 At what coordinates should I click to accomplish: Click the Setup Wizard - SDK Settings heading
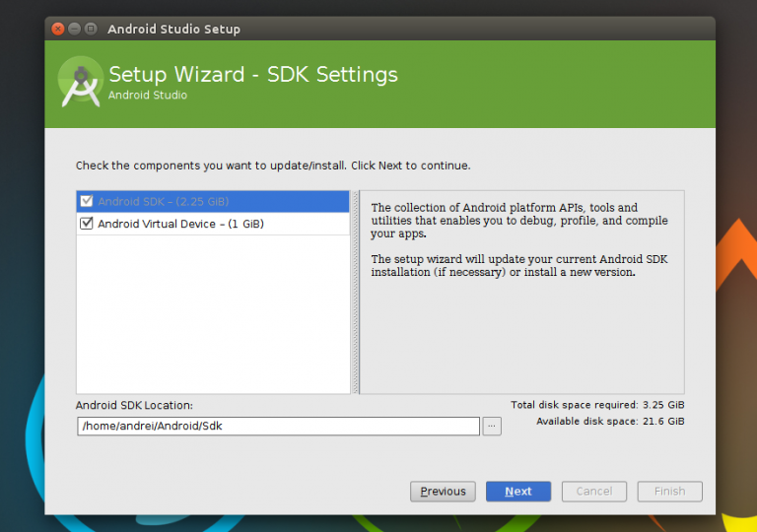coord(253,74)
